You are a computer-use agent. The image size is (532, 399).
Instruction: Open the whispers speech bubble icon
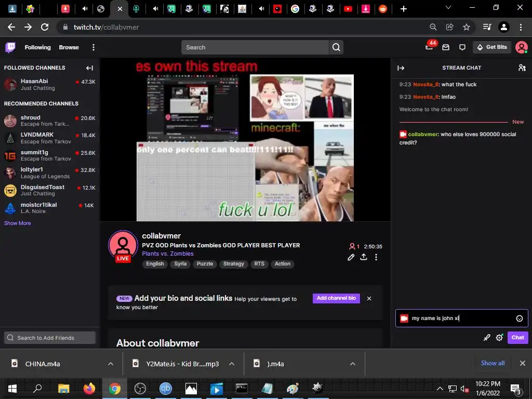(x=462, y=47)
